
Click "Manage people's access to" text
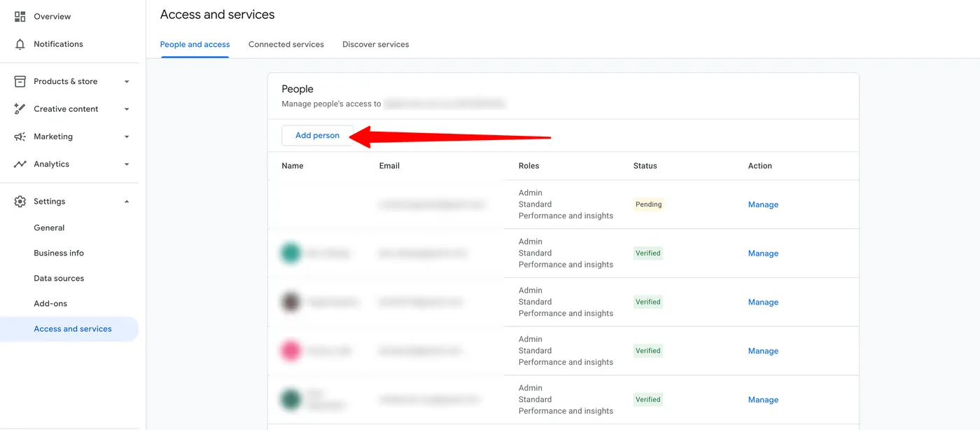[331, 104]
